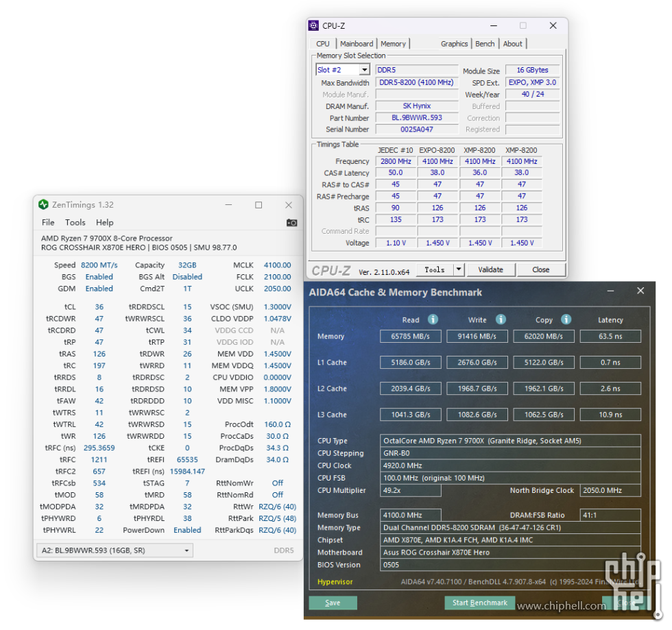This screenshot has height=630, width=672.
Task: Click the ProcOdt 160.0 Ω value
Action: tap(277, 424)
